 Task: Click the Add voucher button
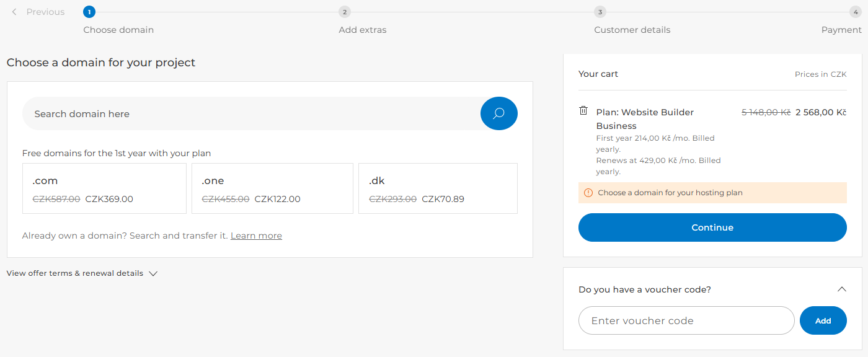(x=823, y=320)
